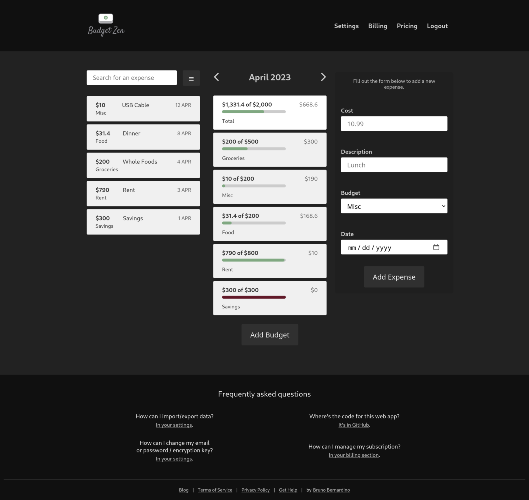Open Privacy Policy footer link
Image resolution: width=529 pixels, height=500 pixels.
256,490
